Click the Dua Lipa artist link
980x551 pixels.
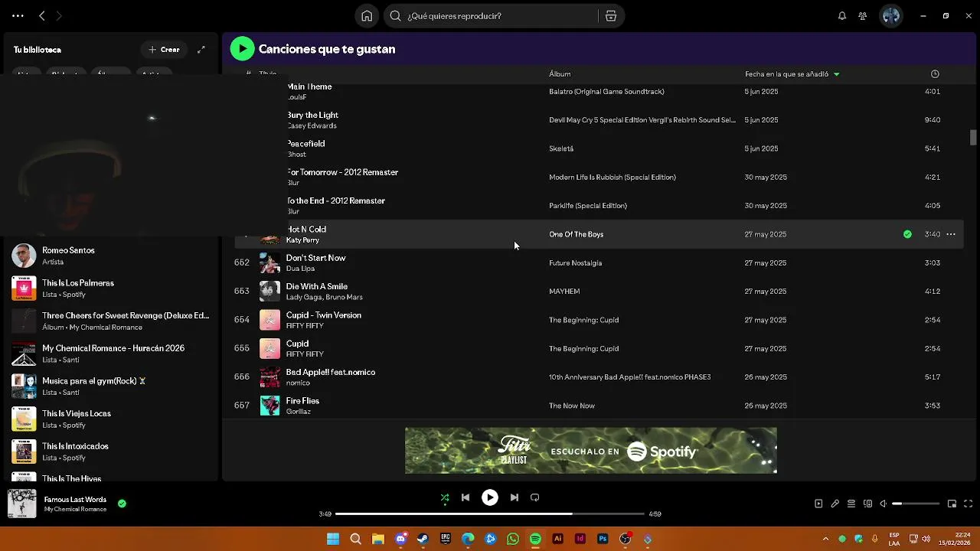coord(300,269)
